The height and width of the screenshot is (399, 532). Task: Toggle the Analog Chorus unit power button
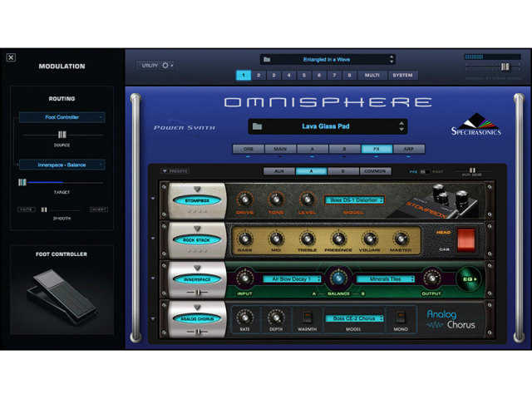tap(197, 318)
